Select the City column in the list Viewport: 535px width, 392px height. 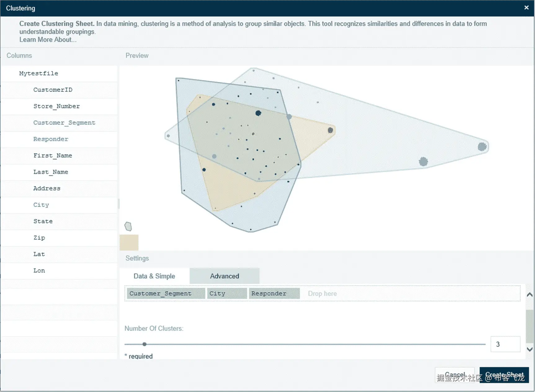(x=59, y=205)
